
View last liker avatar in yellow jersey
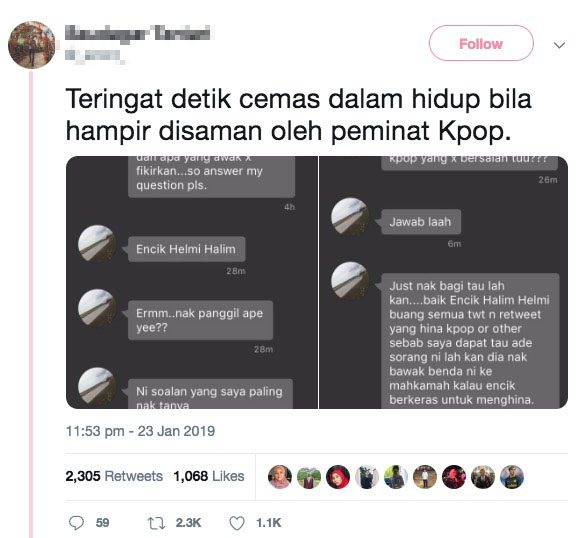point(512,477)
